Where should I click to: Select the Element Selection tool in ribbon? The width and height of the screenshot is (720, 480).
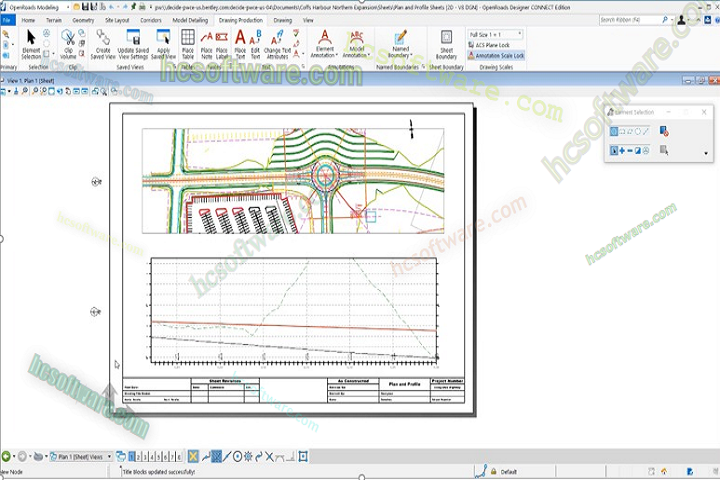[31, 44]
